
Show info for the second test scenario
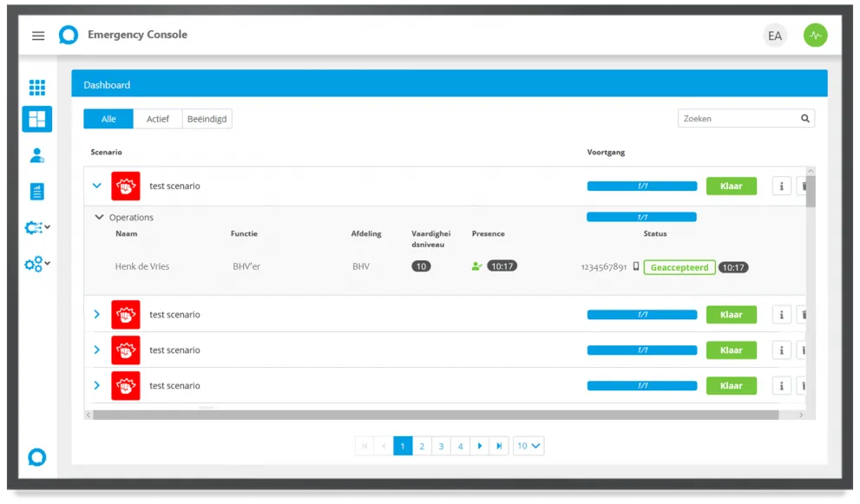pyautogui.click(x=781, y=315)
